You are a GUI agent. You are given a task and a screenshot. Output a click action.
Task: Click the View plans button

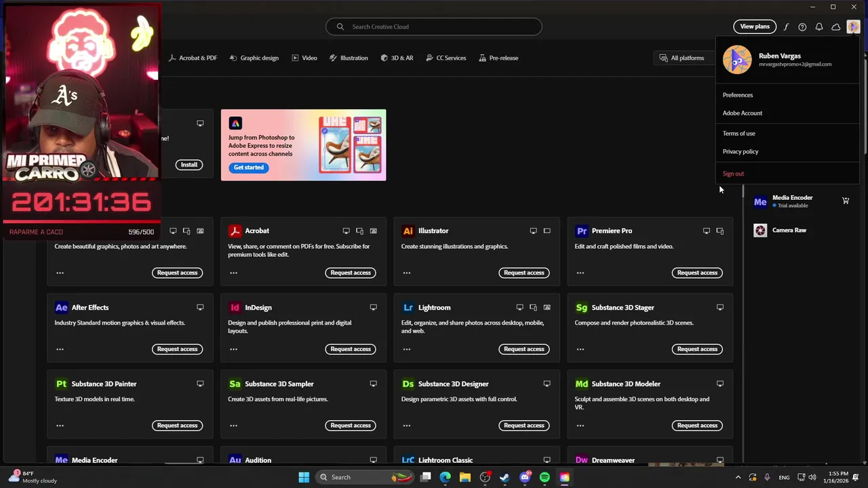[x=755, y=27]
